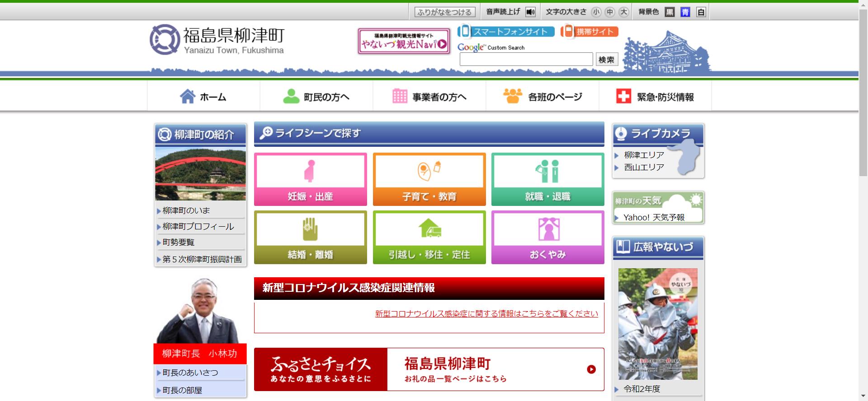This screenshot has height=401, width=868.
Task: Open the red bridge town photo
Action: click(x=200, y=173)
